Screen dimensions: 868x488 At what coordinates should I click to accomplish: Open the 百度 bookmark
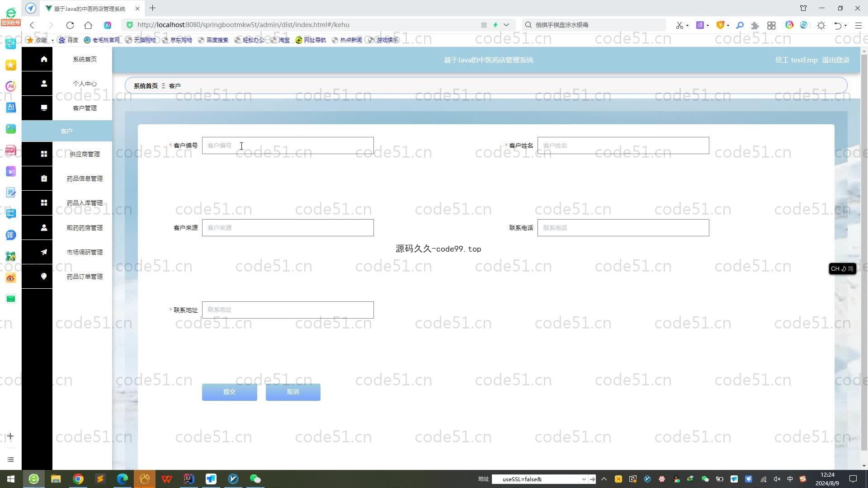68,40
